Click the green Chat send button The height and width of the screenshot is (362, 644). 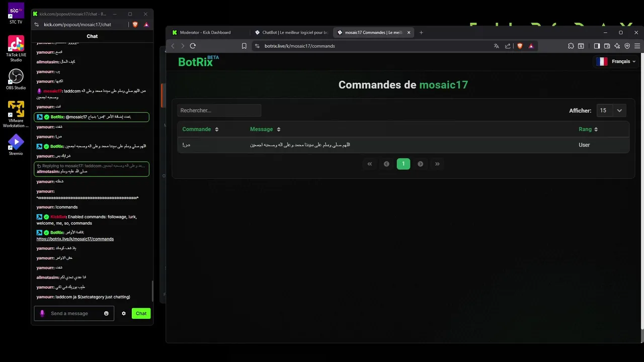141,313
